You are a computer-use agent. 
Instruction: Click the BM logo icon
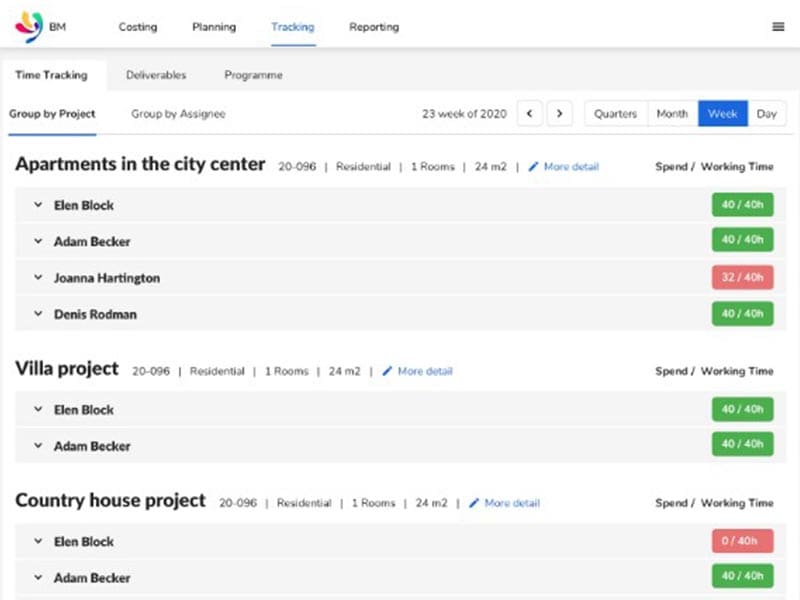tap(29, 26)
